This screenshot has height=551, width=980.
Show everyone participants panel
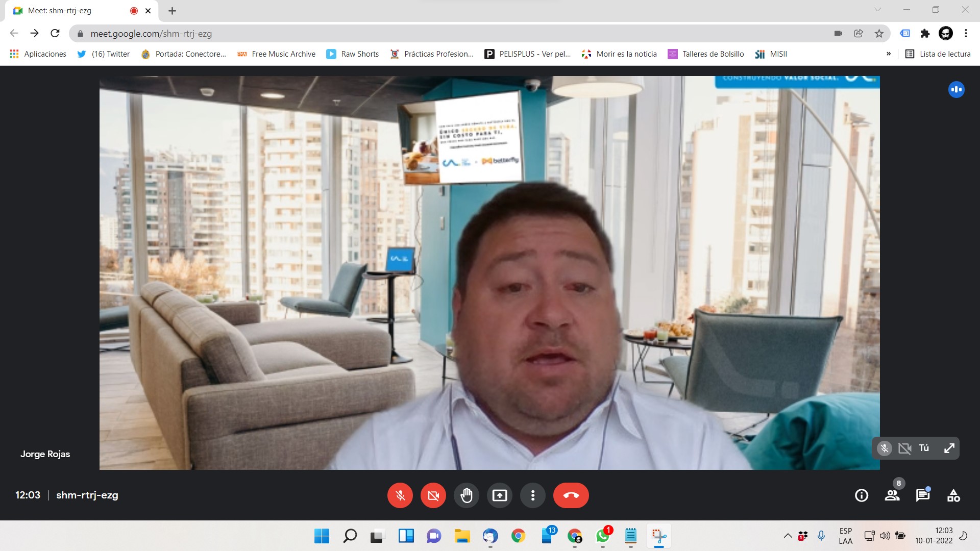pyautogui.click(x=892, y=495)
